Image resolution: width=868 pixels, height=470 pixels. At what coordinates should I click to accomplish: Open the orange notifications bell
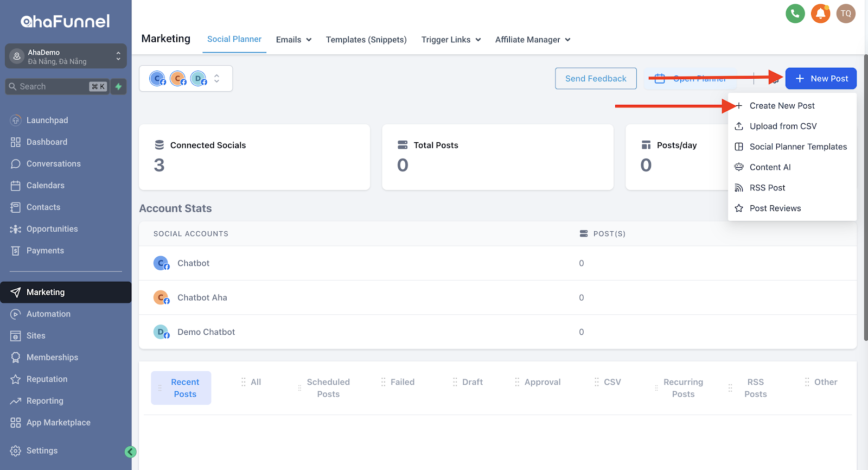(821, 14)
